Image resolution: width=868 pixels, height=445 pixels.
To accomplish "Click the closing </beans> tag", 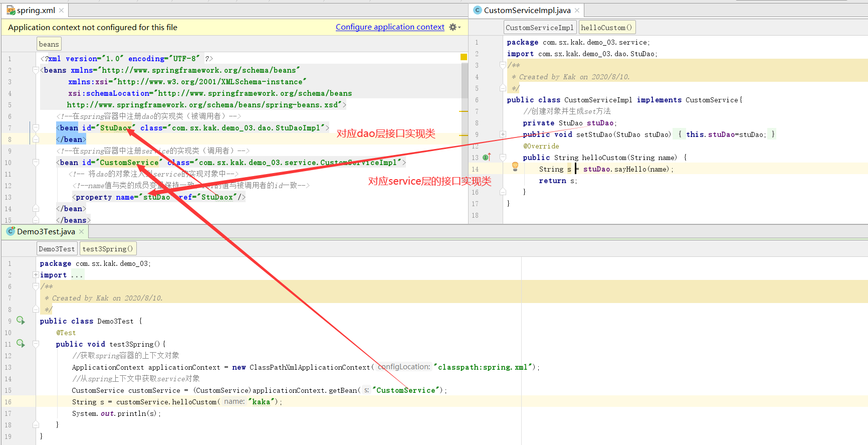I will click(74, 220).
